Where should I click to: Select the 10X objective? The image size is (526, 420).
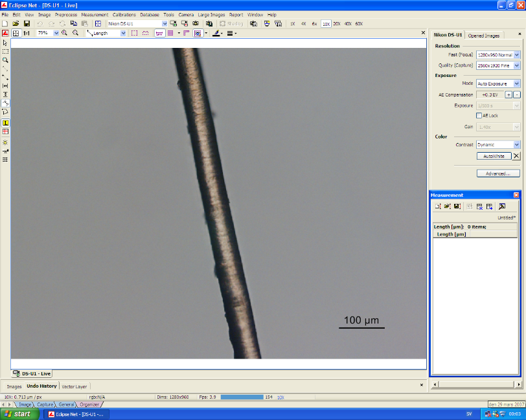click(x=326, y=24)
